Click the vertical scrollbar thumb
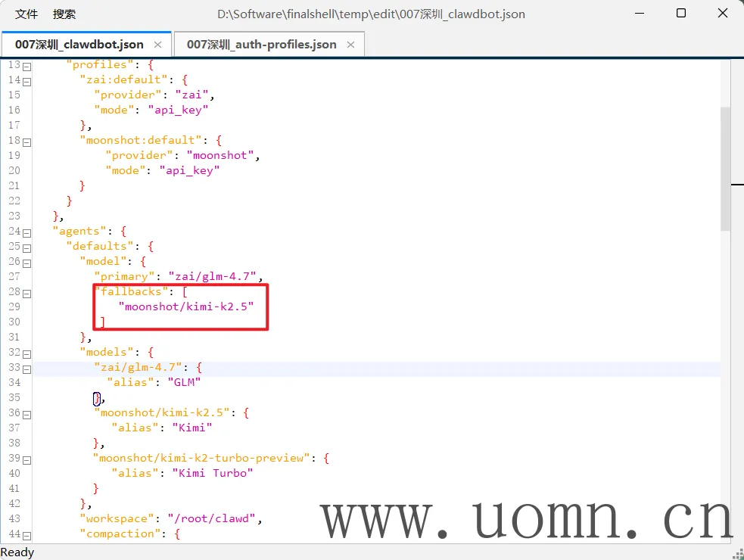 click(725, 166)
